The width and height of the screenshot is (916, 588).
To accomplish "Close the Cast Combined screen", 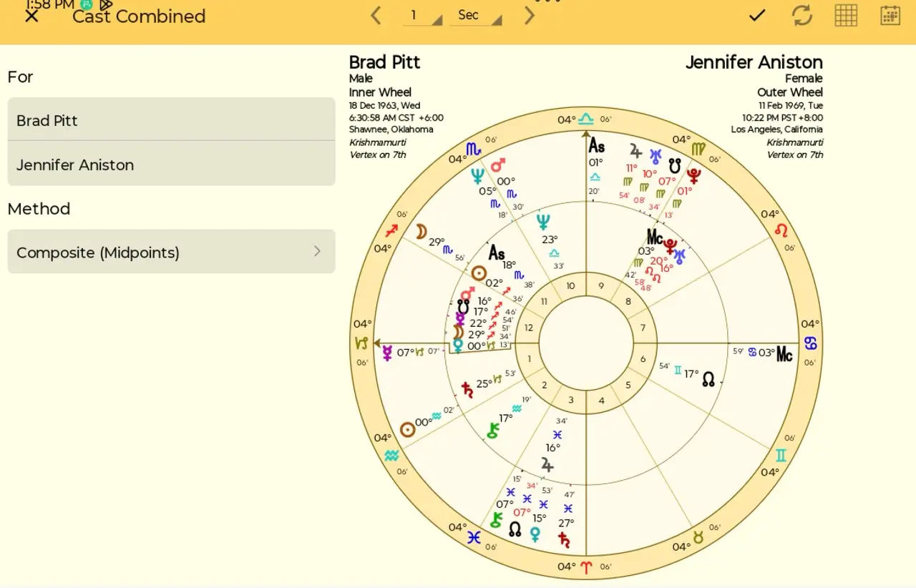I will click(31, 16).
